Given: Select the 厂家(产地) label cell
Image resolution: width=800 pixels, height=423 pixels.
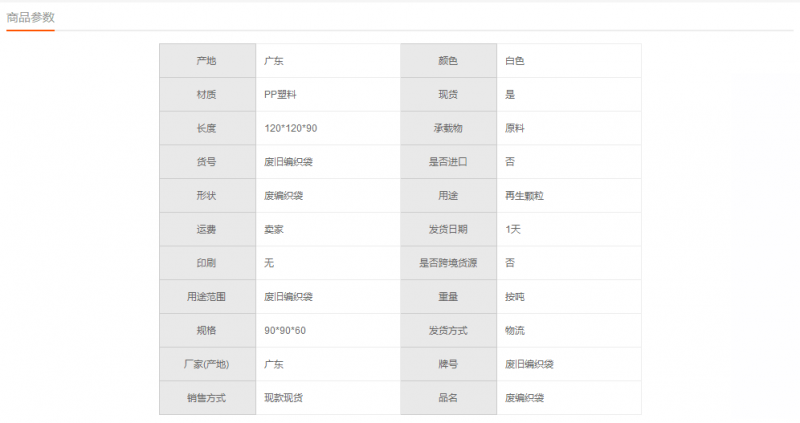Looking at the screenshot, I should click(x=207, y=365).
